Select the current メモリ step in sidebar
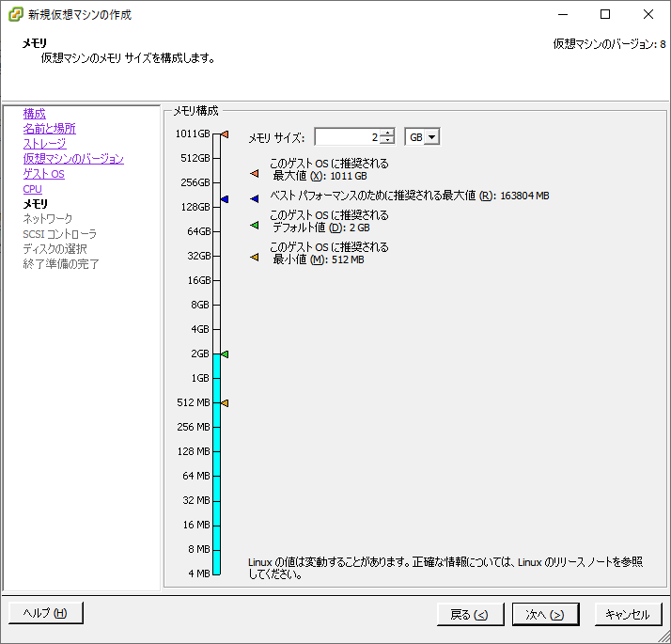The image size is (671, 644). click(35, 204)
